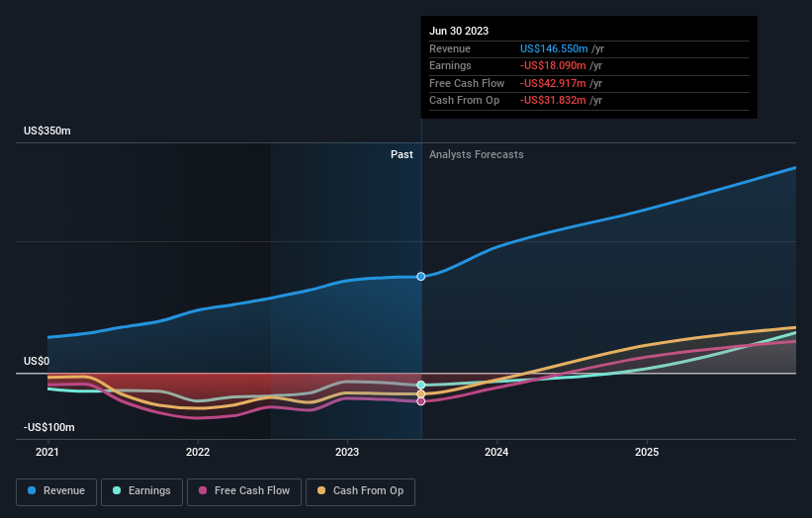Click the tooltip's Cash From Op row label
This screenshot has height=518, width=812.
click(464, 101)
